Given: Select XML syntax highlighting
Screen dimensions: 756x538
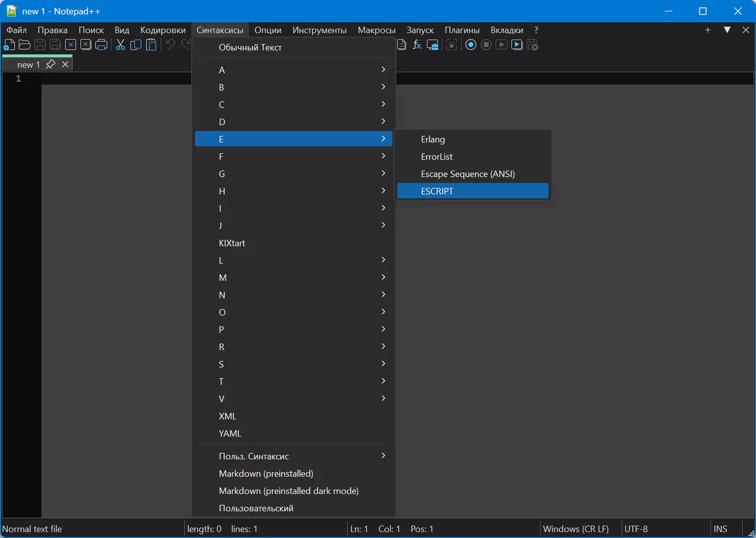Looking at the screenshot, I should [x=294, y=416].
